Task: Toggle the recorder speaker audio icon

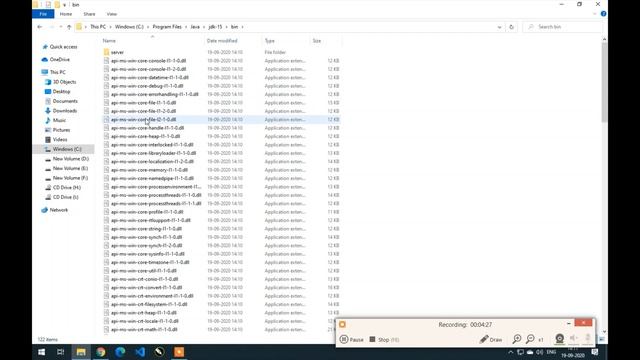Action: pyautogui.click(x=573, y=338)
